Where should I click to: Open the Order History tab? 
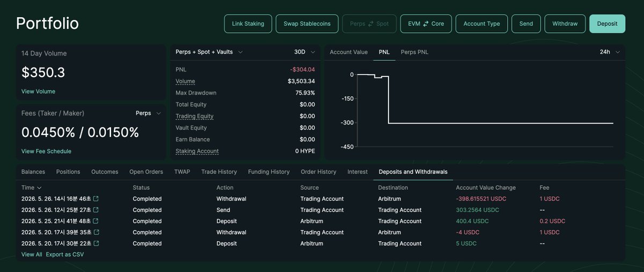pos(318,172)
